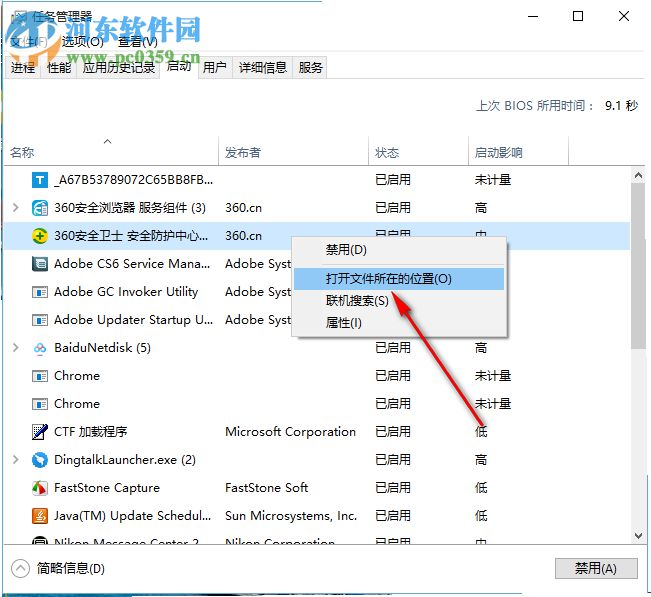This screenshot has width=651, height=597.
Task: Choose 禁用(D) from the context menu
Action: point(346,250)
